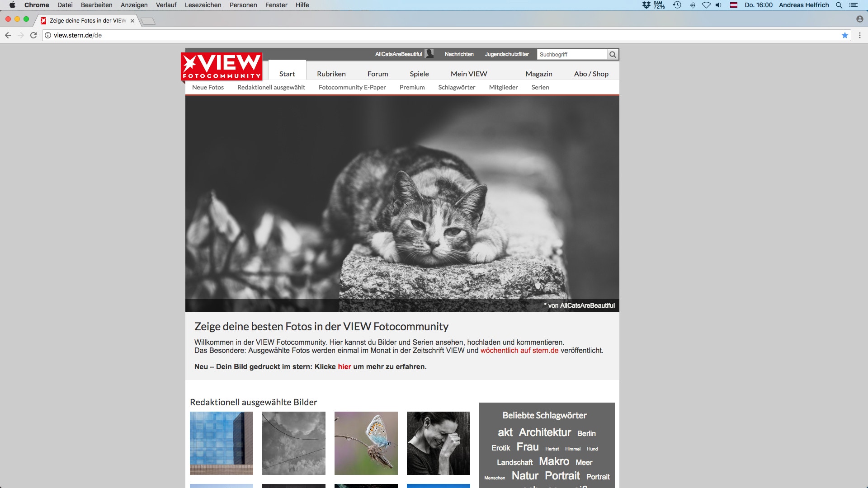Open the Schlagwörter submenu link
Image resolution: width=868 pixels, height=488 pixels.
tap(457, 87)
